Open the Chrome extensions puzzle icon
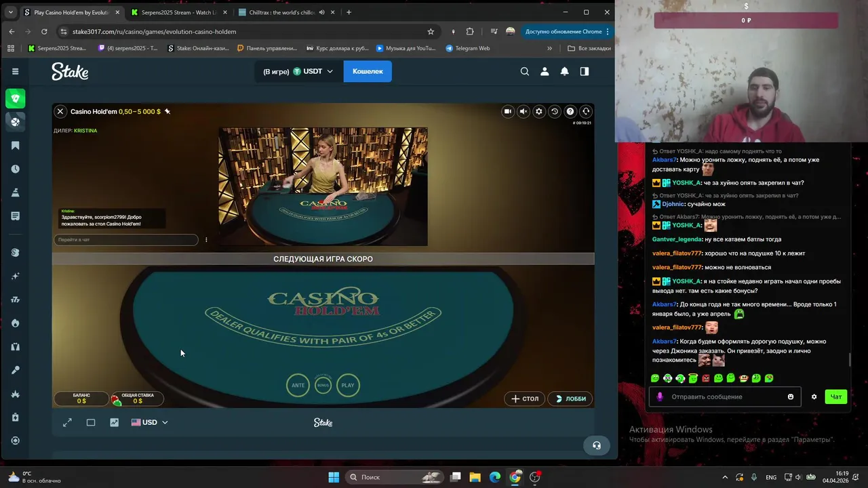 [470, 31]
